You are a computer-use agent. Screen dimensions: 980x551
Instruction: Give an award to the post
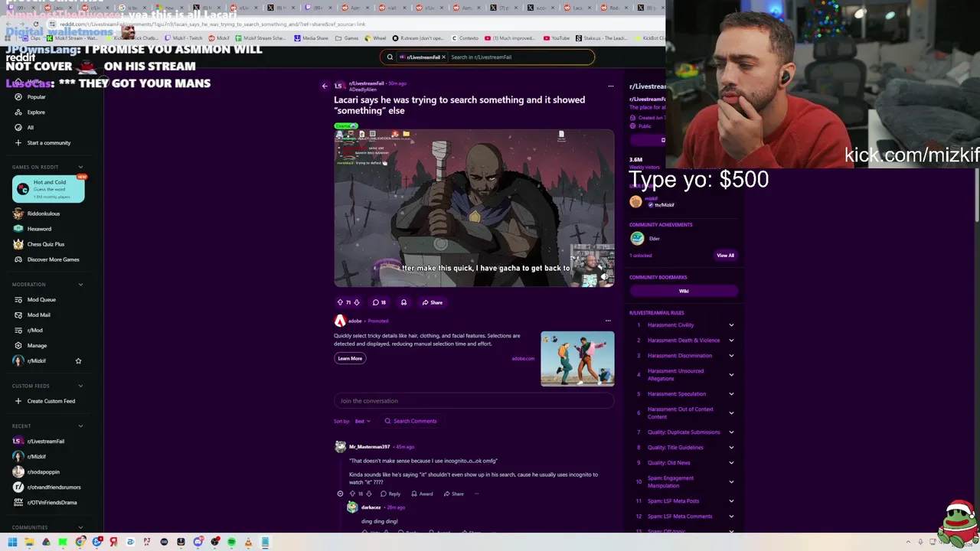pyautogui.click(x=403, y=302)
